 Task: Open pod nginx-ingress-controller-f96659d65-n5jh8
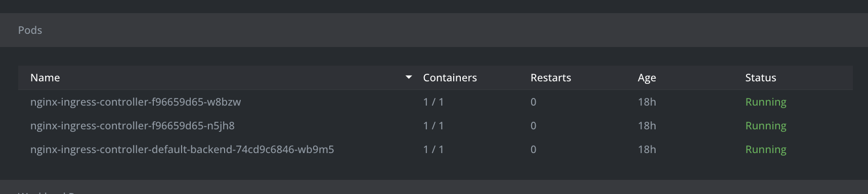coord(133,126)
